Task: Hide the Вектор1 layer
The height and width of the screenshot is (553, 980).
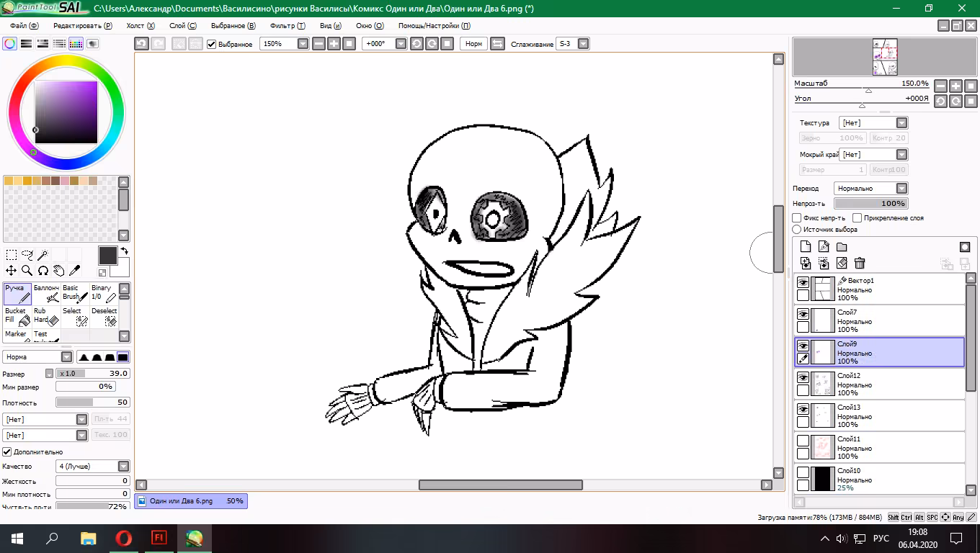Action: (803, 283)
